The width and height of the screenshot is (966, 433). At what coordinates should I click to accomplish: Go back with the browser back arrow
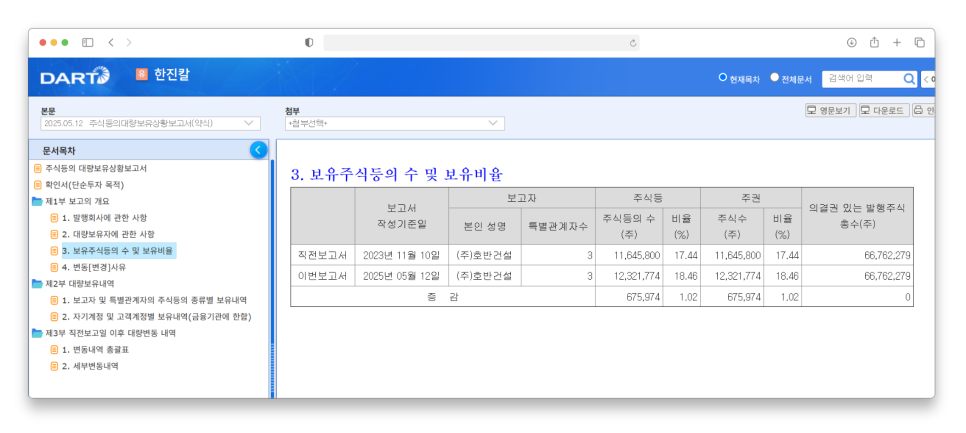coord(111,42)
